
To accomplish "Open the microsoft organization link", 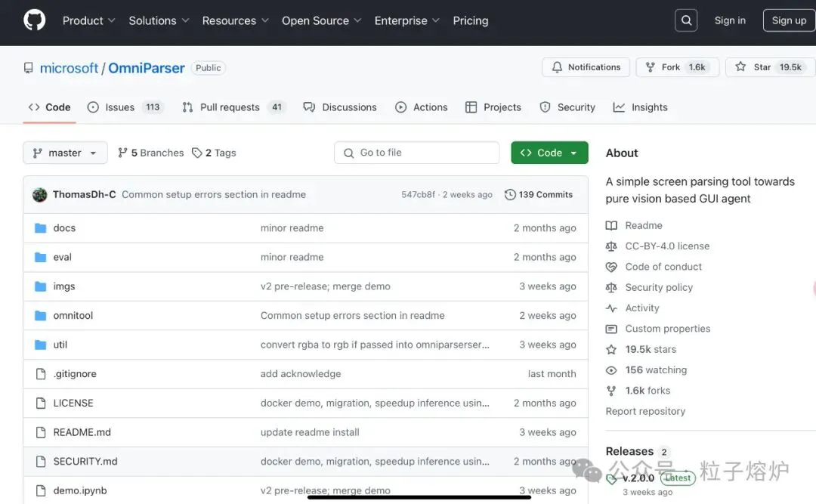I will (69, 68).
